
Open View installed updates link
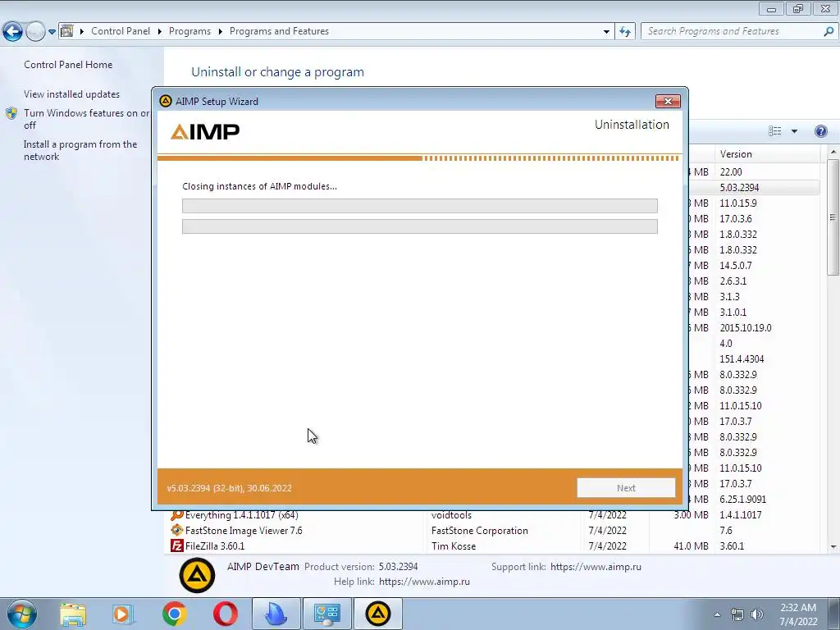(72, 94)
